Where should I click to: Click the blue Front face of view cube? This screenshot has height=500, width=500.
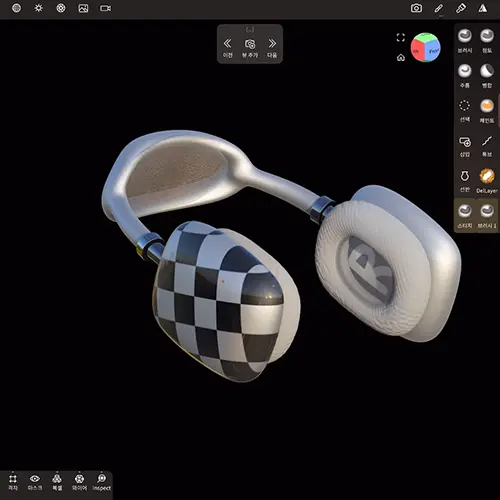[x=433, y=51]
